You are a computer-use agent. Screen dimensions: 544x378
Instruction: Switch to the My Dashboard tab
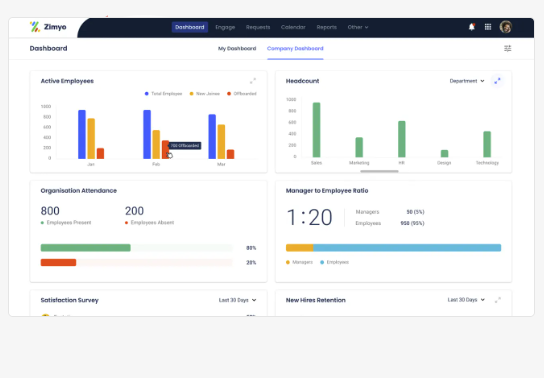237,49
